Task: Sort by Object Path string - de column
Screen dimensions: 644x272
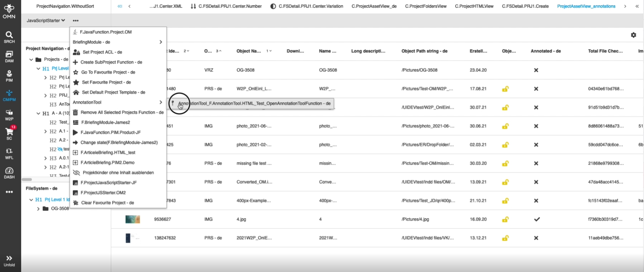Action: point(424,51)
